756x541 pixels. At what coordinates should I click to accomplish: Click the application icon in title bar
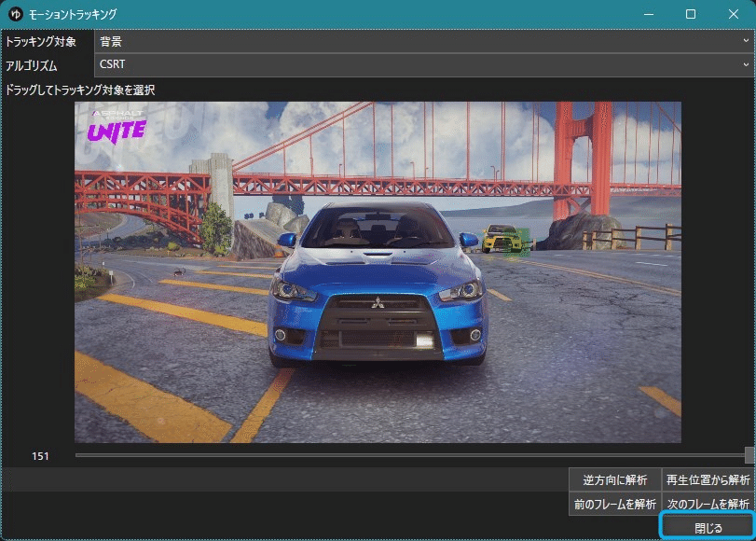(x=16, y=14)
